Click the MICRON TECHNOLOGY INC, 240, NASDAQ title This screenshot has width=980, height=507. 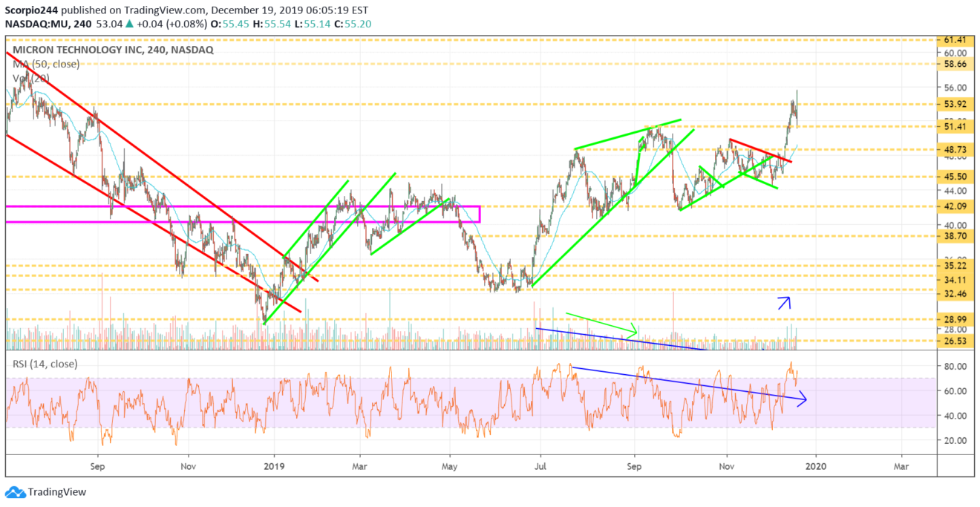point(113,50)
